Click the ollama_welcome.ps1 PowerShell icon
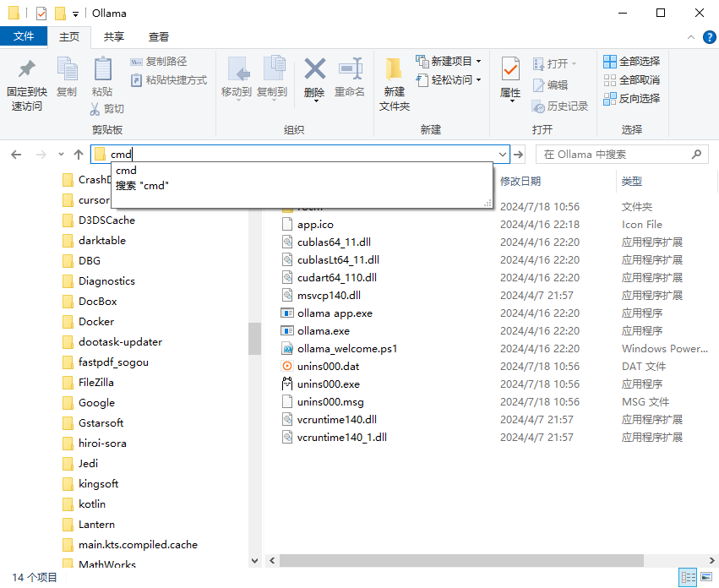Screen dimensions: 719x588 click(x=287, y=349)
